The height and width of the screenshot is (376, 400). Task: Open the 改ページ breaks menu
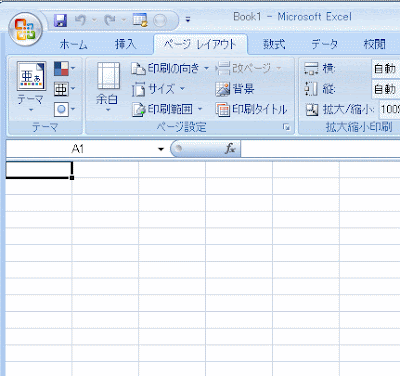(249, 69)
